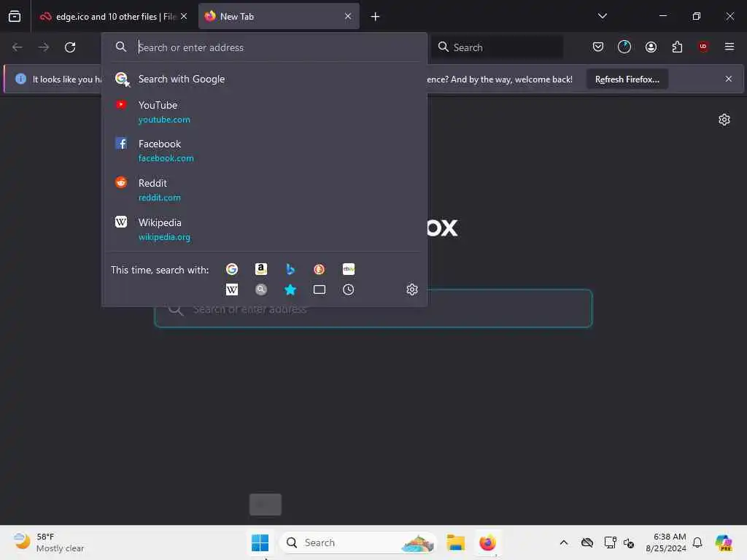Click the youtube.com link text
Screen dimensions: 747x560
point(164,120)
